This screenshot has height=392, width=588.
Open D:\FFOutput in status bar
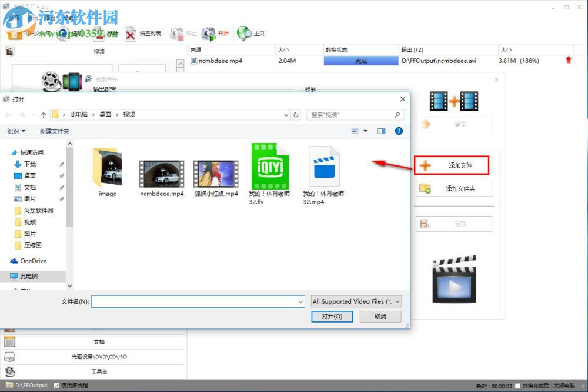[27, 386]
